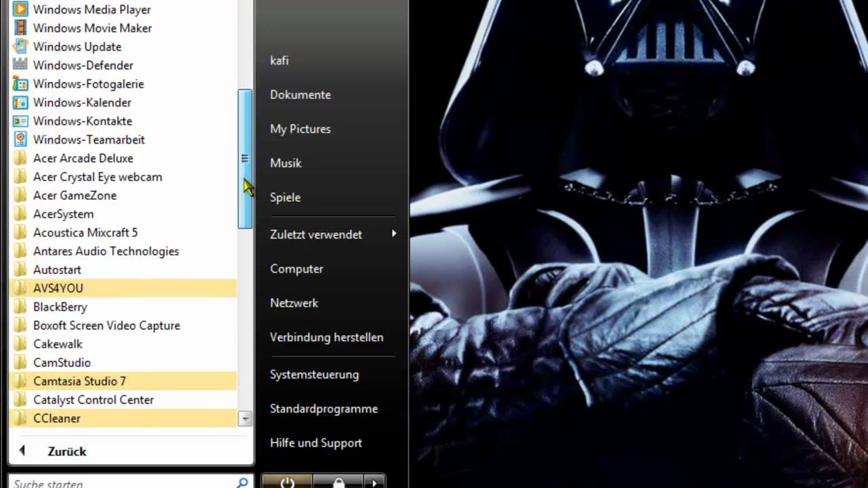Click the Autostart folder icon

tap(20, 270)
